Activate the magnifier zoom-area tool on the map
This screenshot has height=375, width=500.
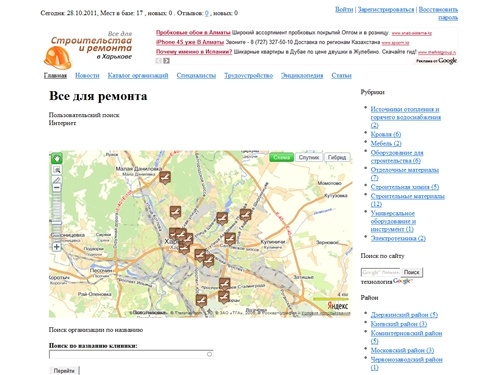[x=57, y=170]
